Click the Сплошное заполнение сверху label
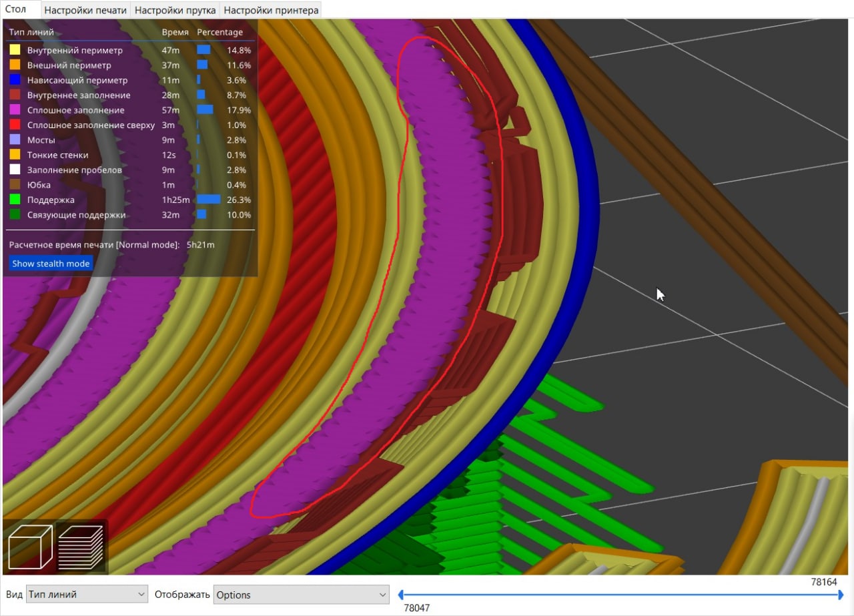854x616 pixels. tap(91, 125)
